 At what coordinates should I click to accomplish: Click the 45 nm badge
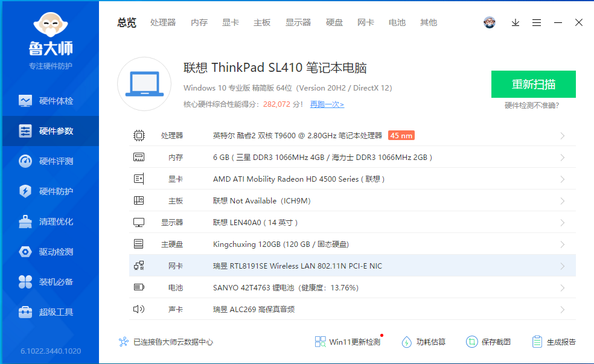point(401,136)
